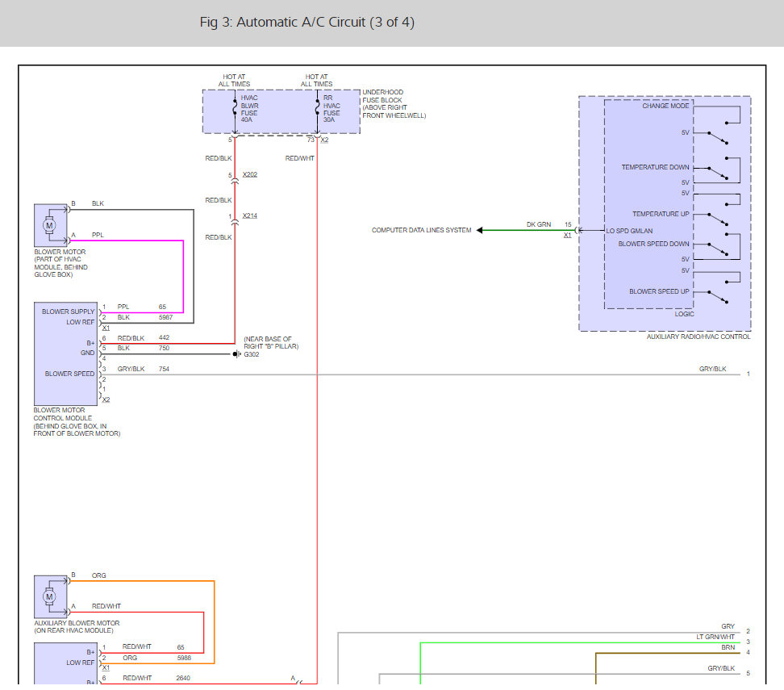The height and width of the screenshot is (690, 784).
Task: Click the HVAC BLWR 40A fuse symbol
Action: tap(235, 109)
